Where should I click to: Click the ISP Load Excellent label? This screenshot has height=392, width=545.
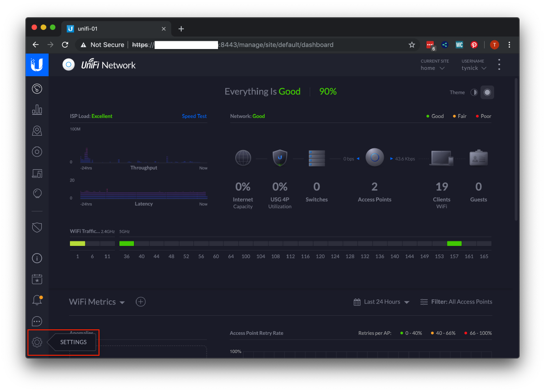pyautogui.click(x=91, y=116)
